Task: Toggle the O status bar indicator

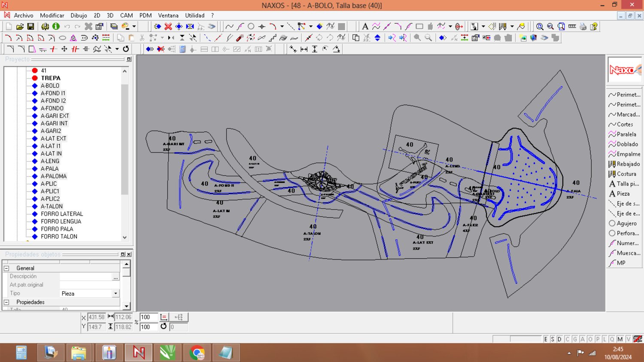Action: tap(590, 339)
